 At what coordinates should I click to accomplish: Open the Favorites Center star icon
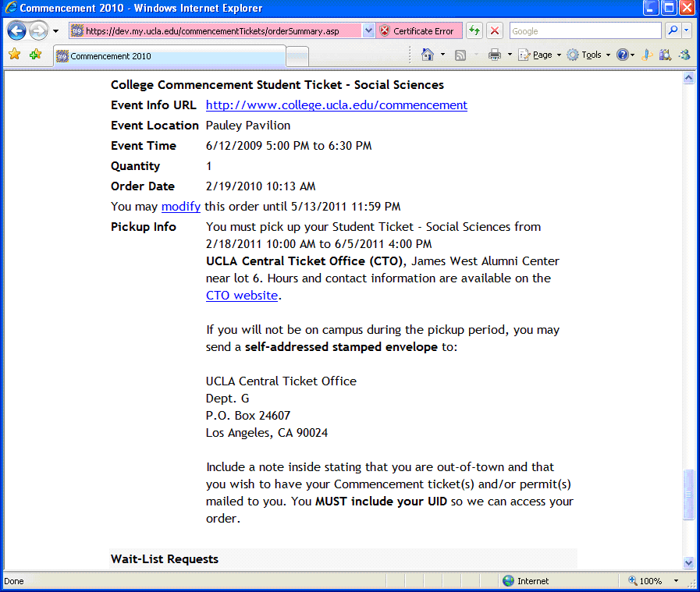tap(14, 55)
